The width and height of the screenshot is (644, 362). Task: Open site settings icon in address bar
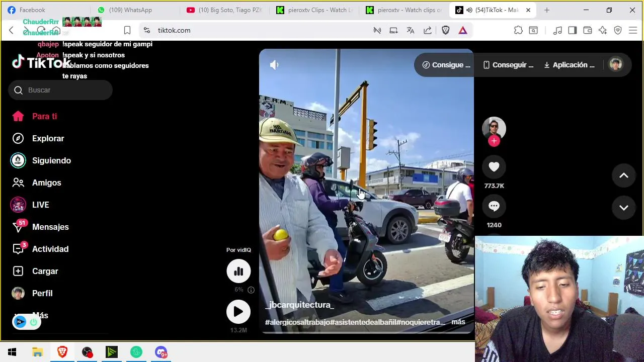click(146, 30)
